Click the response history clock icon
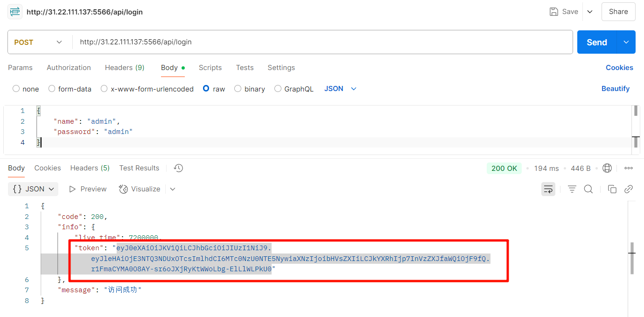The image size is (644, 317). (178, 168)
